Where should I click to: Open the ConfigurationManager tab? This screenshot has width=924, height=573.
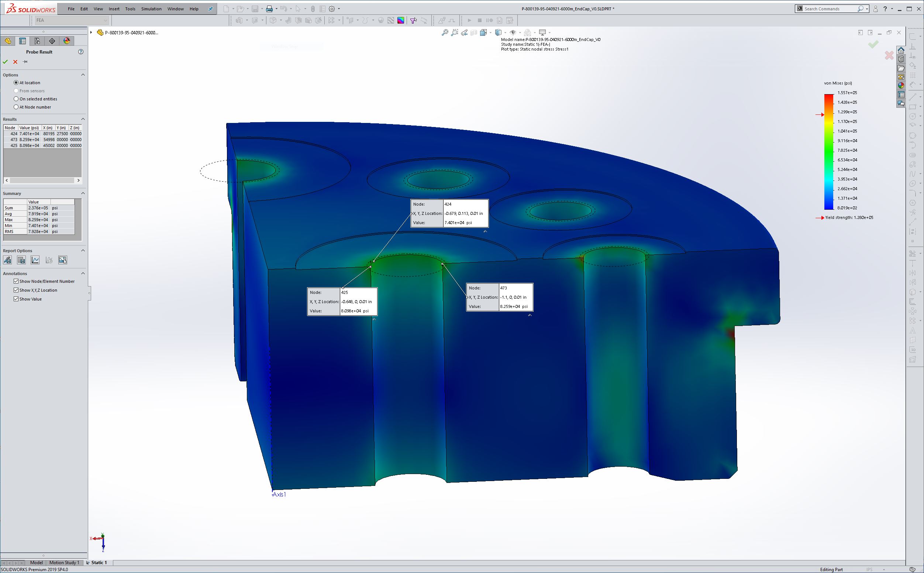pos(37,41)
